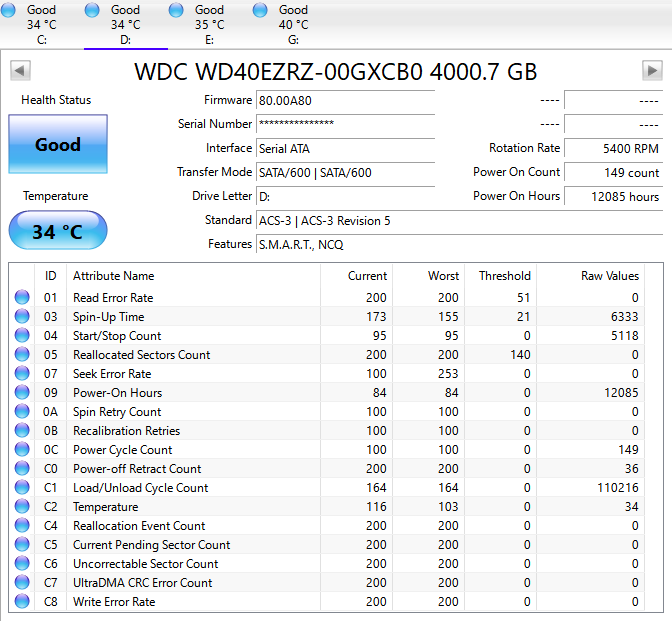672x621 pixels.
Task: Click status orb of Load/Unload Cycle Count row
Action: (22, 487)
